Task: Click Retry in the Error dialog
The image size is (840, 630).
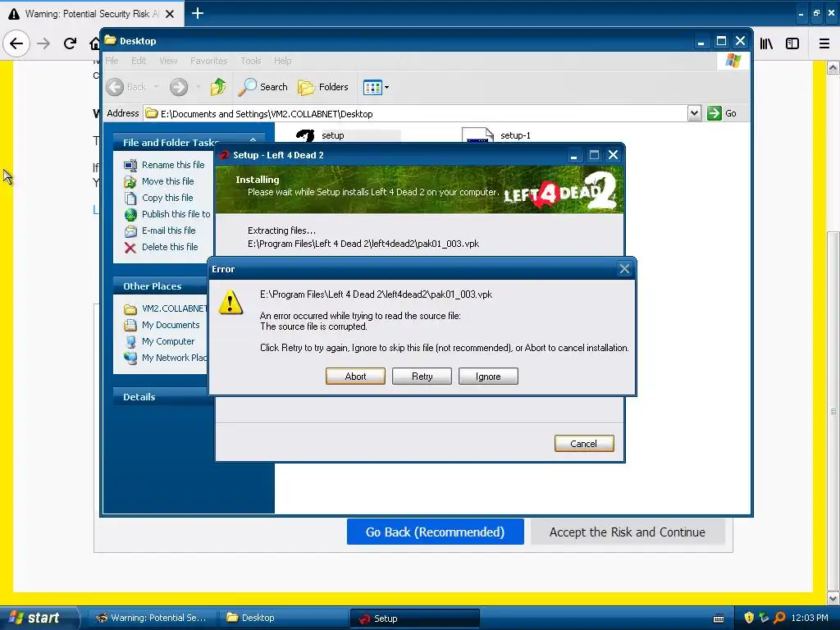Action: click(422, 376)
